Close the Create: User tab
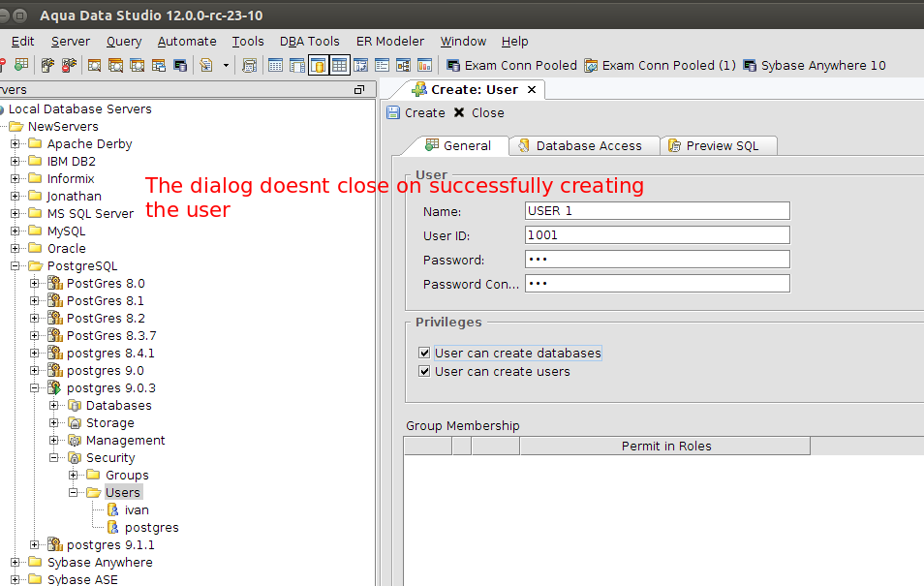924x586 pixels. [x=532, y=90]
